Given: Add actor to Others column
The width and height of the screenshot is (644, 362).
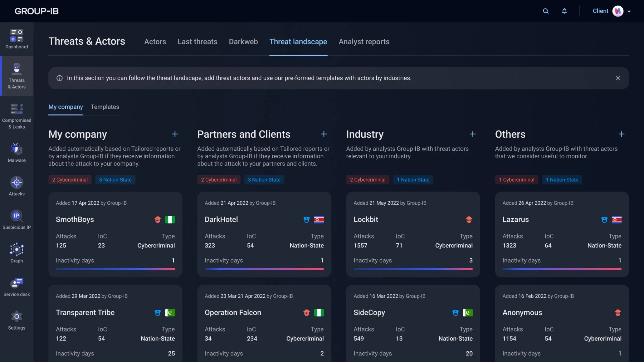Looking at the screenshot, I should click(621, 134).
